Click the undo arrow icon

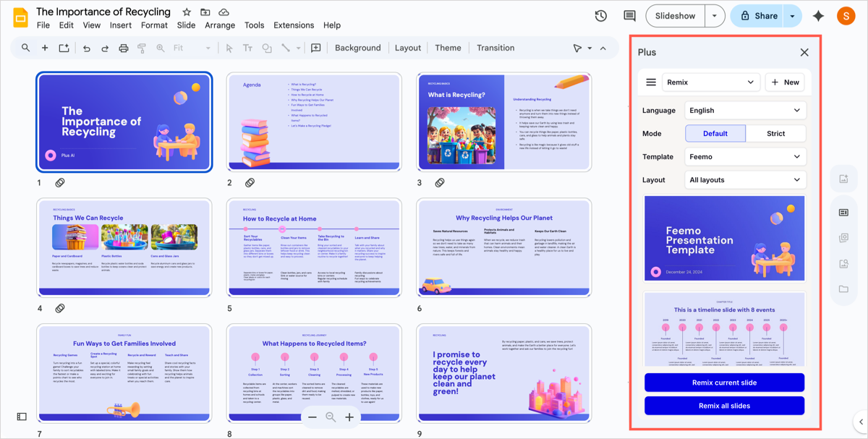(86, 48)
